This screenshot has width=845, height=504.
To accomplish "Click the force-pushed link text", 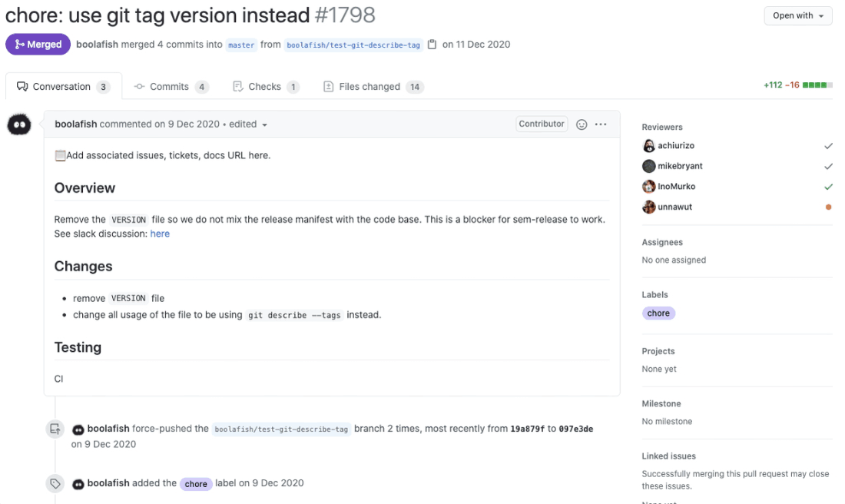I will [162, 429].
